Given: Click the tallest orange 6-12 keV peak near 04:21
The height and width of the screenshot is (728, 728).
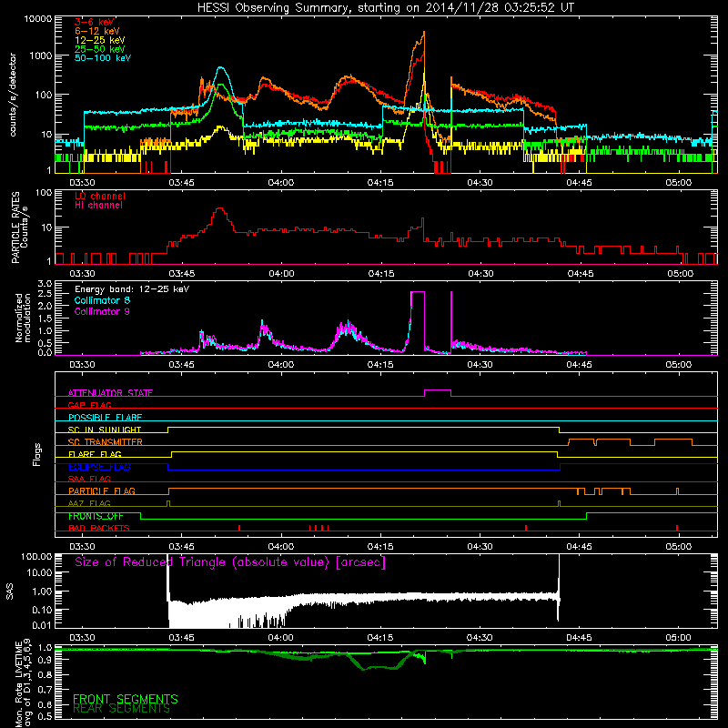Looking at the screenshot, I should tap(423, 34).
